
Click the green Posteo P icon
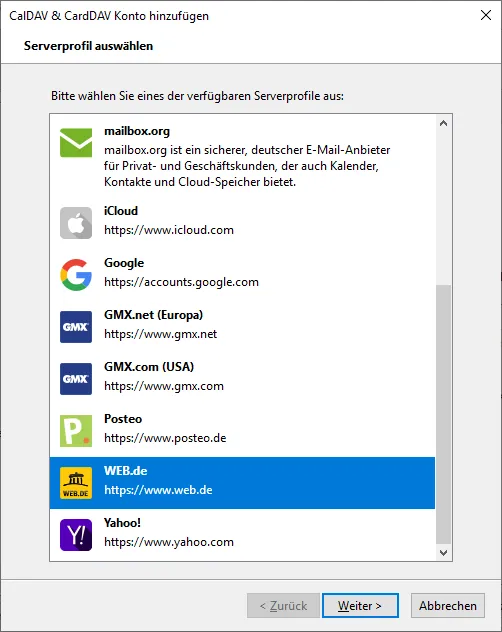pyautogui.click(x=76, y=431)
